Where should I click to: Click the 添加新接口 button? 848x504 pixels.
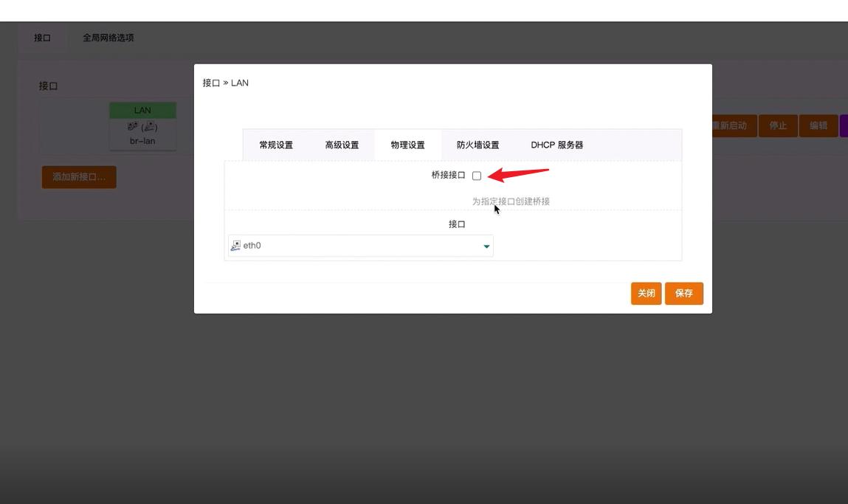click(x=79, y=177)
